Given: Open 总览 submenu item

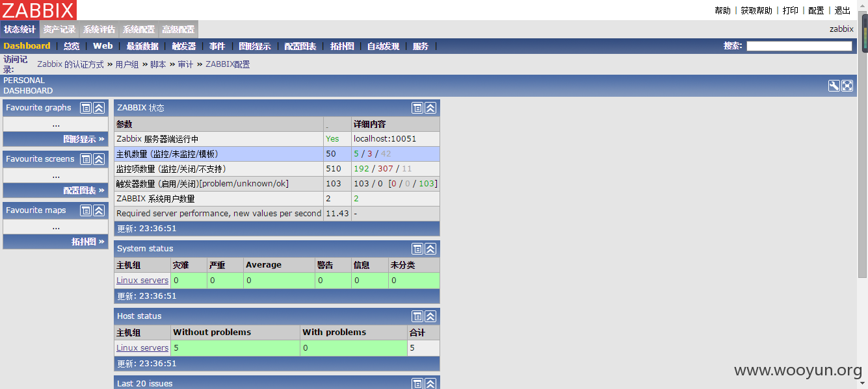Looking at the screenshot, I should click(x=72, y=46).
